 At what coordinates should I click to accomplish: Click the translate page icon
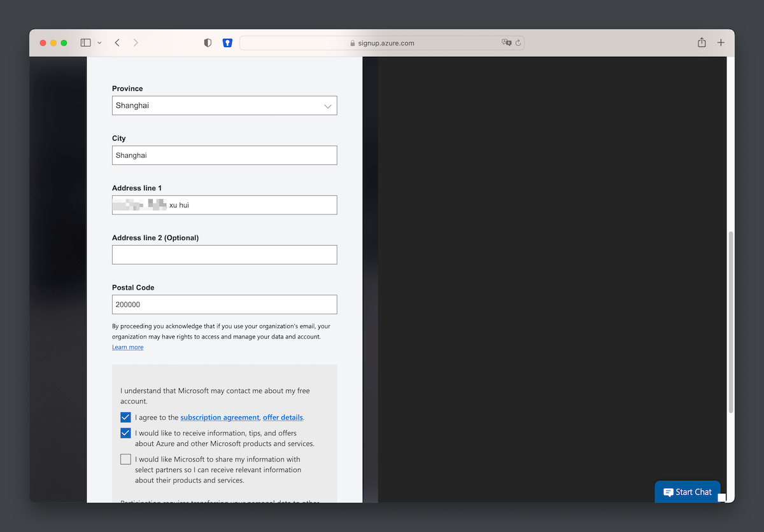(507, 43)
